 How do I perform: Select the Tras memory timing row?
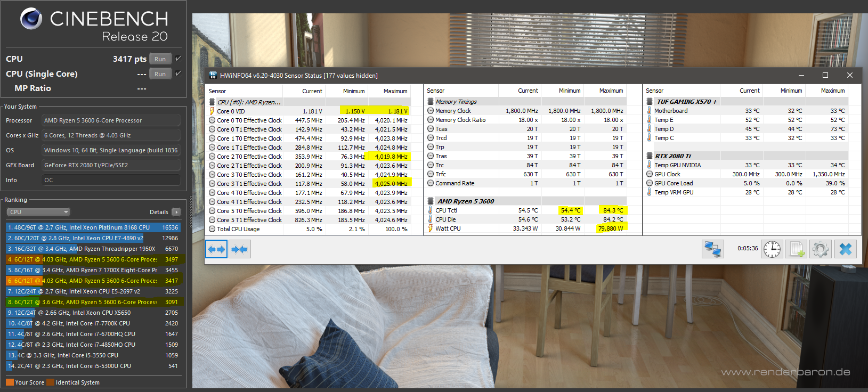[525, 156]
